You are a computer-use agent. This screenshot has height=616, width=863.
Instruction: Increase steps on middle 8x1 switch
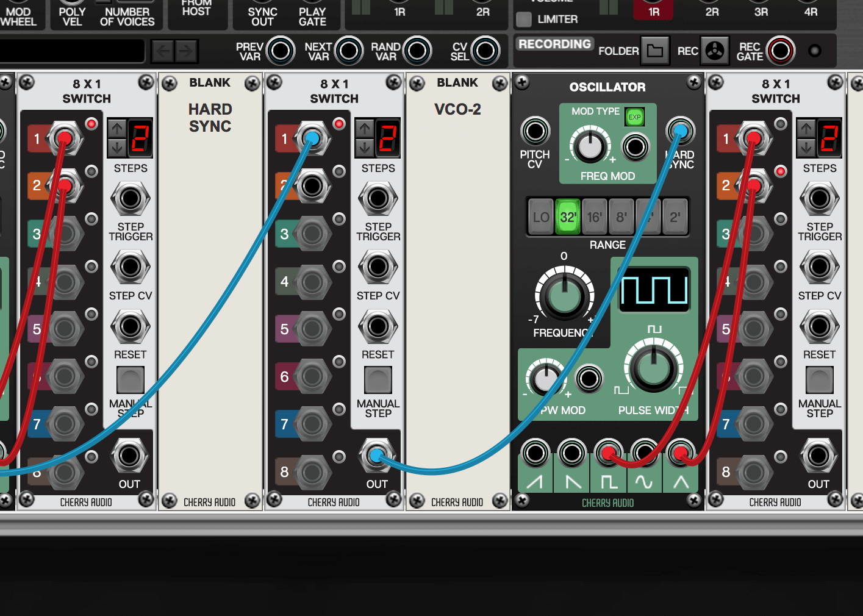365,129
